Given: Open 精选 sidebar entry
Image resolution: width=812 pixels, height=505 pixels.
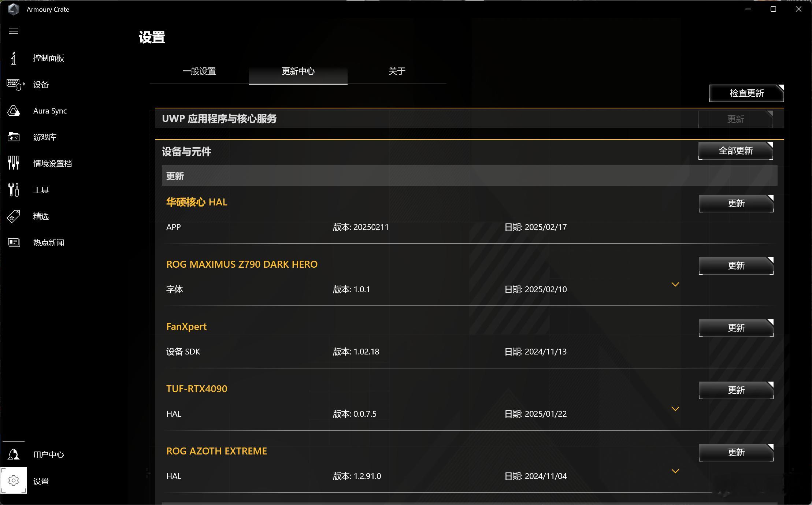Looking at the screenshot, I should click(x=41, y=216).
